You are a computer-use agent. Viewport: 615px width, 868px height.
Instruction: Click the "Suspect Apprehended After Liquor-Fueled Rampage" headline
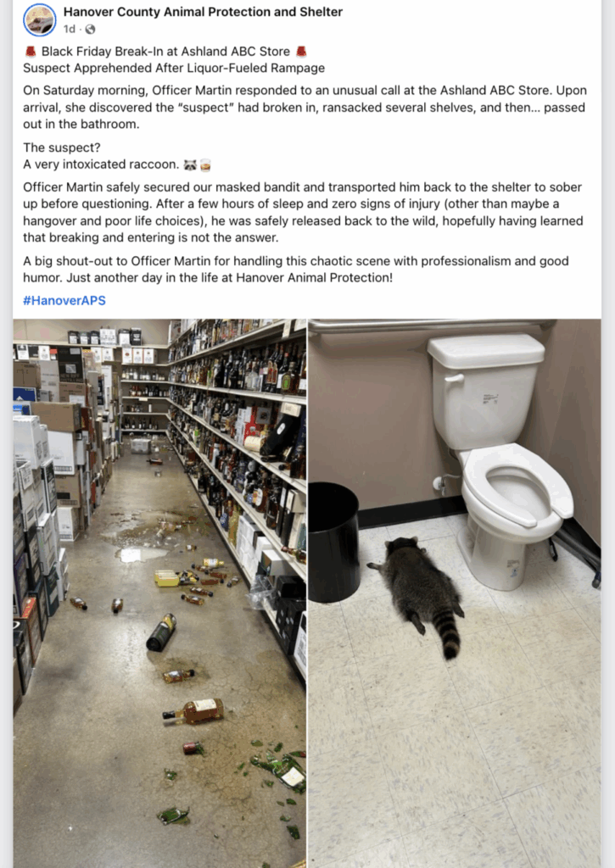174,68
